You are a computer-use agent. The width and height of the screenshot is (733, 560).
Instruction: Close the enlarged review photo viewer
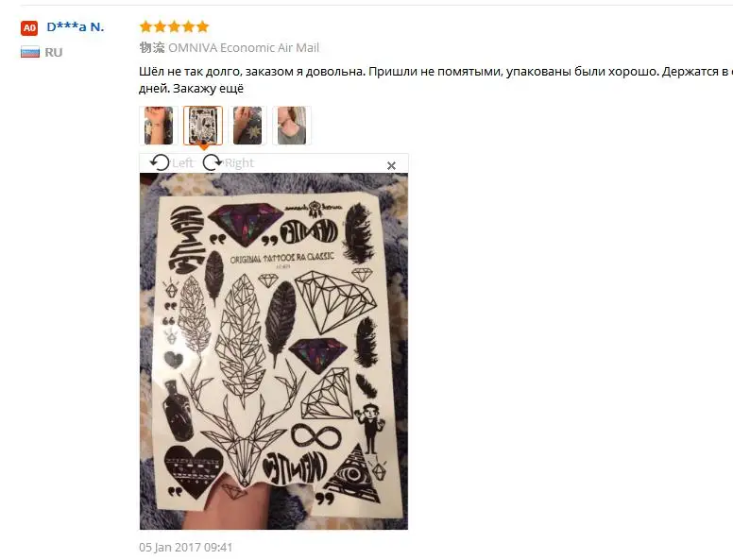[x=391, y=165]
